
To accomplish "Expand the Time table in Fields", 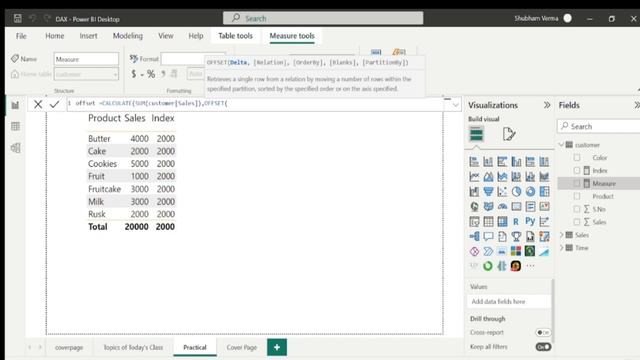I will tap(561, 248).
